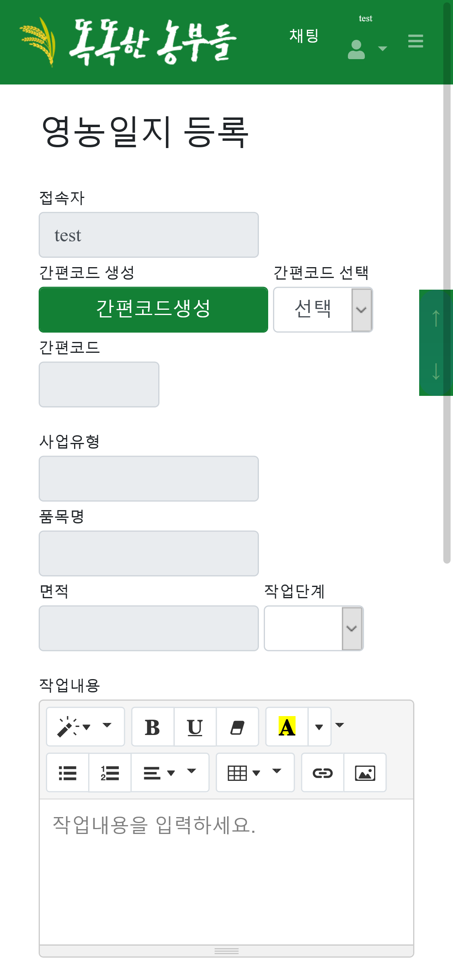
Task: Open the 채팅 menu item
Action: (304, 35)
